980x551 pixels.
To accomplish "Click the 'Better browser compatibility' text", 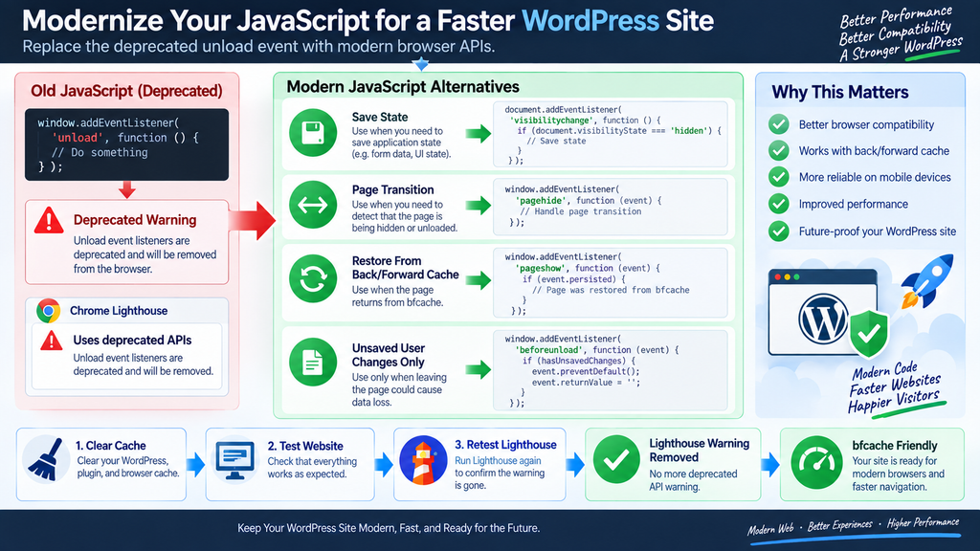I will pos(866,124).
